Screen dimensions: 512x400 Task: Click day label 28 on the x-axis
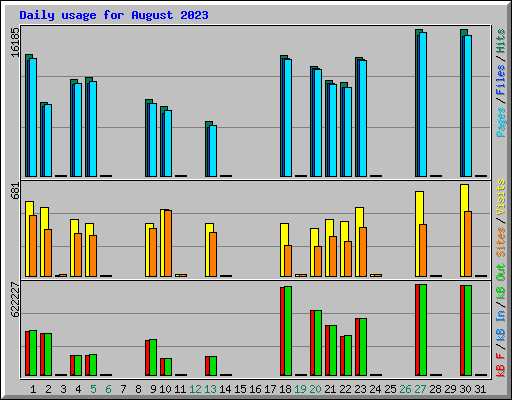point(435,389)
